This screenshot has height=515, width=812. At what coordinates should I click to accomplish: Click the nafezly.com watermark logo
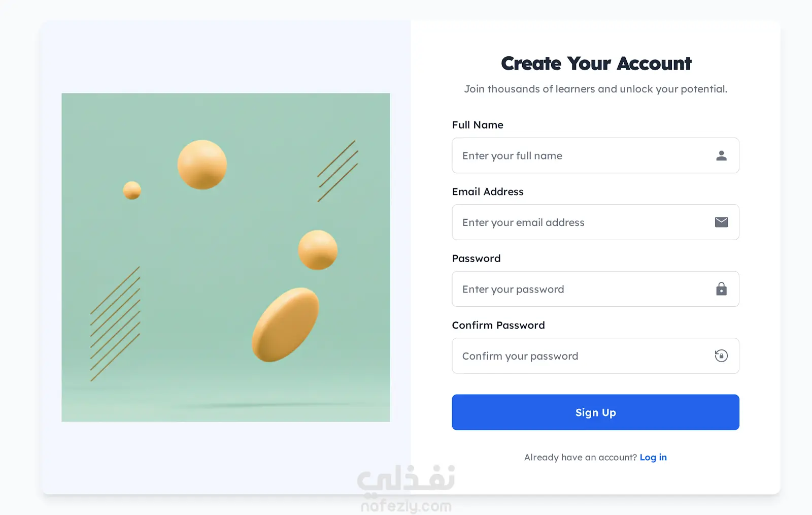coord(406,489)
